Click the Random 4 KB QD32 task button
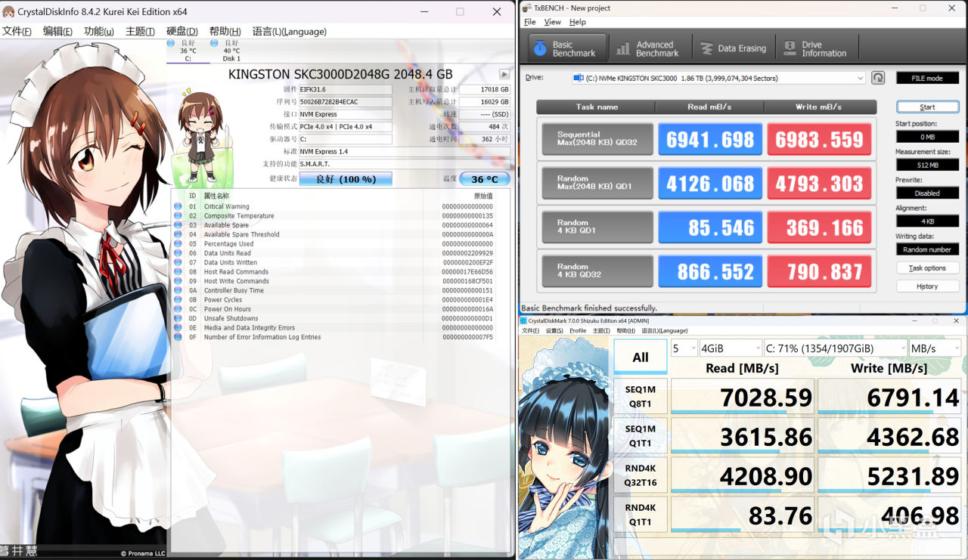 [597, 271]
